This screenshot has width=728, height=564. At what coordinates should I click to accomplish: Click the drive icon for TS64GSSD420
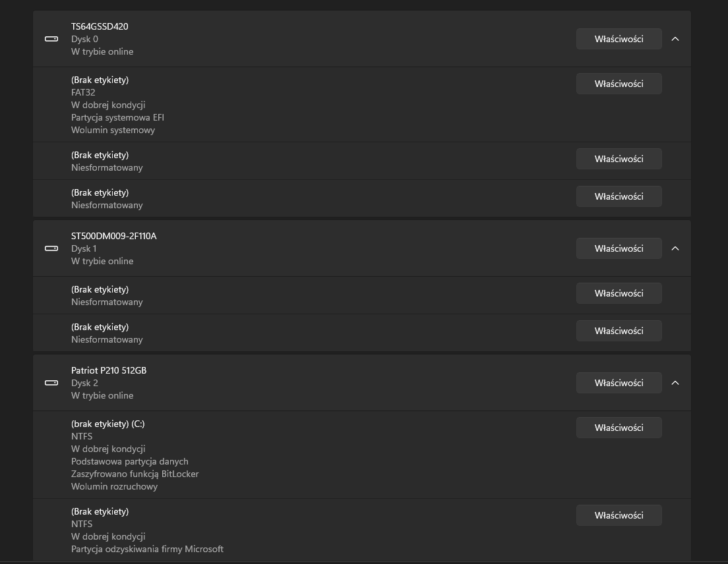[x=51, y=39]
